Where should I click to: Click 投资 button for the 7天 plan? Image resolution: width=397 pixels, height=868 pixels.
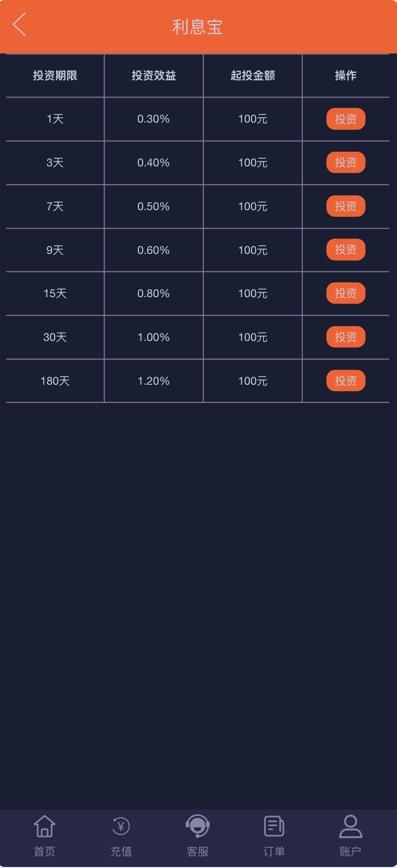pos(346,206)
